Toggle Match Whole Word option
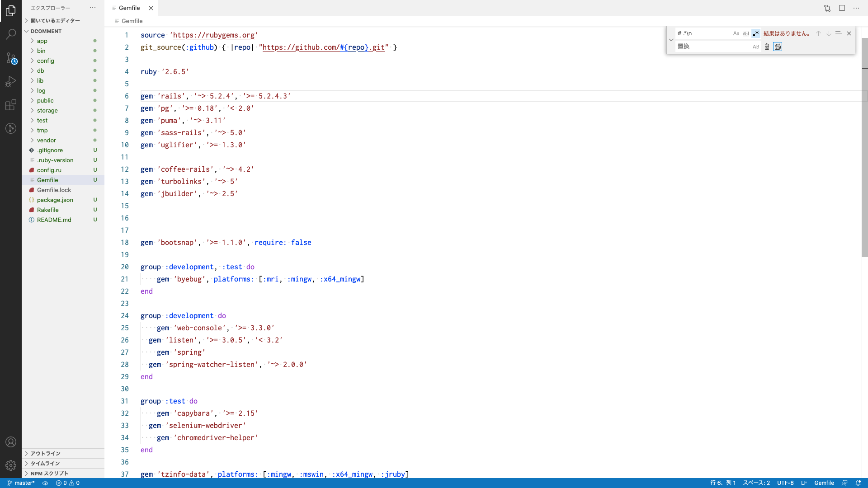 tap(746, 33)
